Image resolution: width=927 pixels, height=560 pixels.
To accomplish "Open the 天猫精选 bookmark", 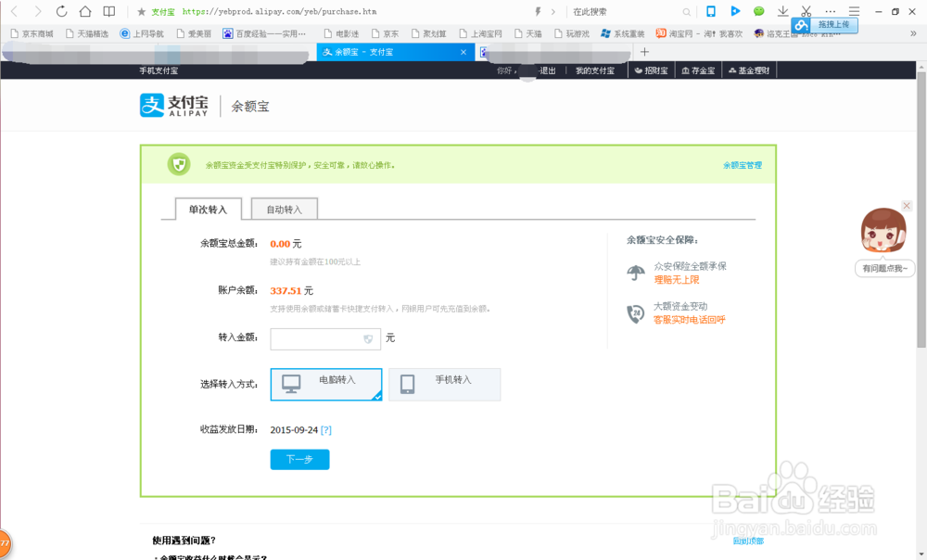I will tap(87, 33).
